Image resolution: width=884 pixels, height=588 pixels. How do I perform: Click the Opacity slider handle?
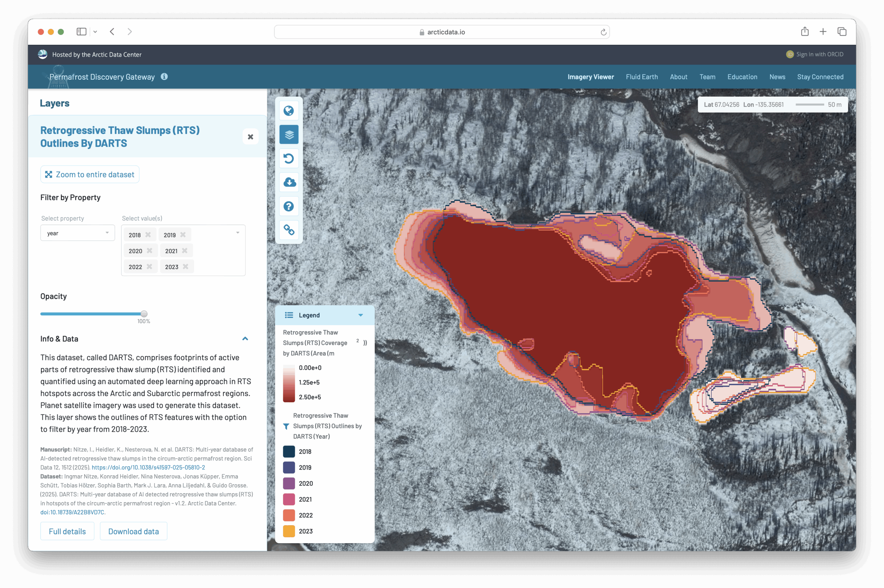click(x=144, y=314)
